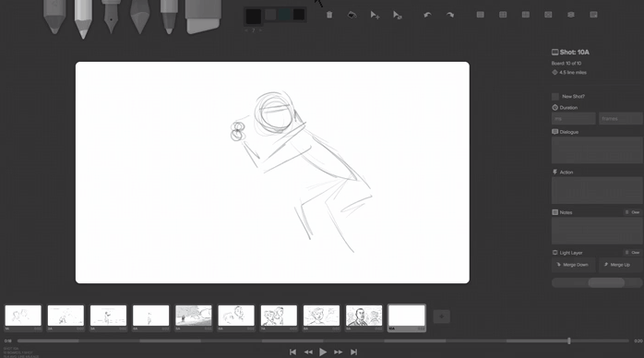Select the fountain pen tool
The width and height of the screenshot is (644, 358).
coord(111,16)
